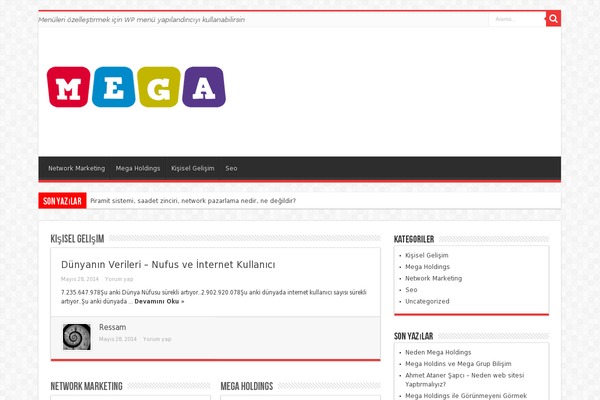Open the Kişisel Gelişim section heading
The height and width of the screenshot is (400, 600).
pyautogui.click(x=77, y=239)
